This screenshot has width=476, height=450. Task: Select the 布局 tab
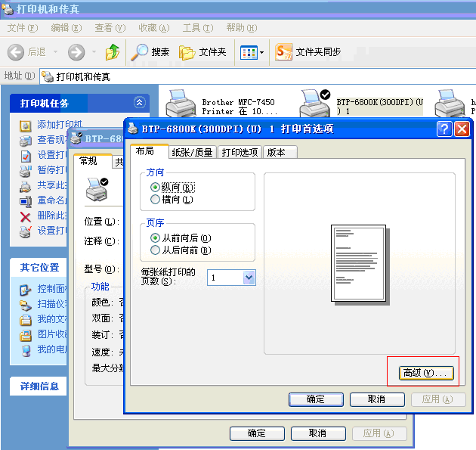(149, 151)
